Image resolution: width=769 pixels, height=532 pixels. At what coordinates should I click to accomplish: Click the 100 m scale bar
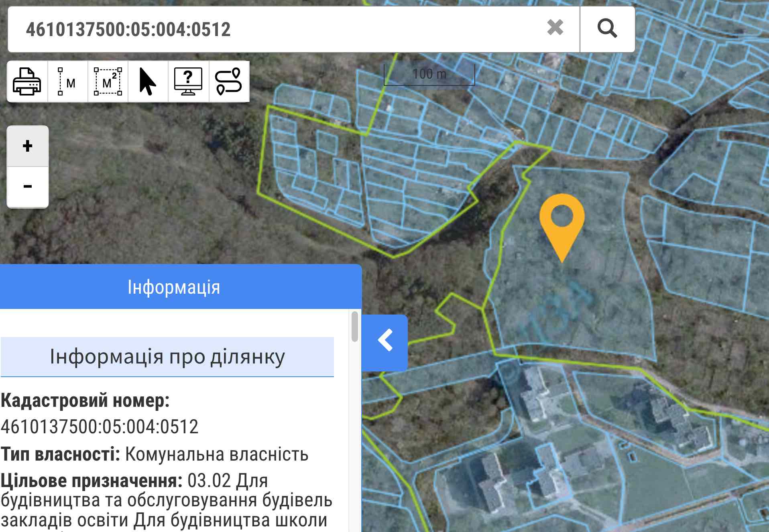(x=429, y=75)
